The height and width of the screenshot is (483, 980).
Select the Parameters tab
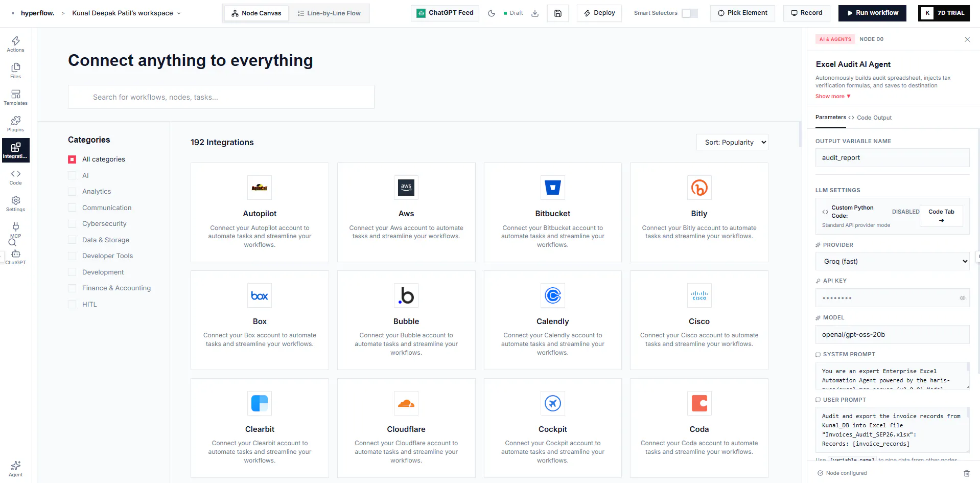click(831, 118)
